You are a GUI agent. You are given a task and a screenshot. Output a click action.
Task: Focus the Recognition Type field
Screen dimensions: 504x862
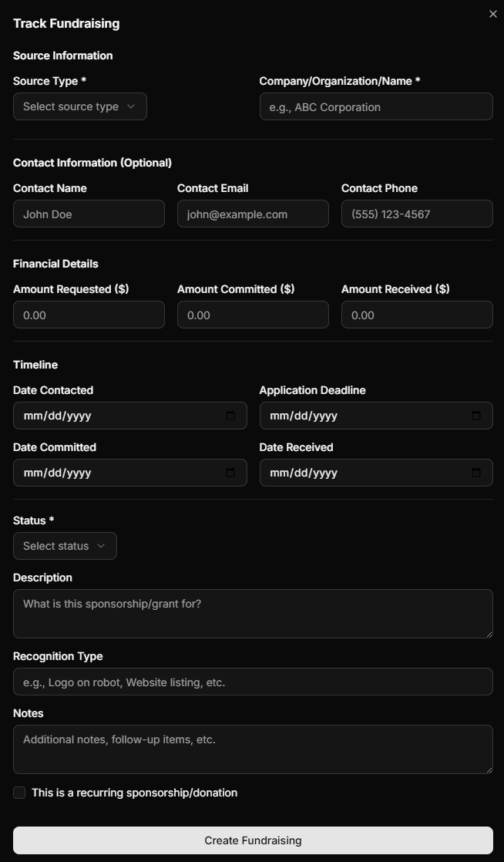click(253, 682)
